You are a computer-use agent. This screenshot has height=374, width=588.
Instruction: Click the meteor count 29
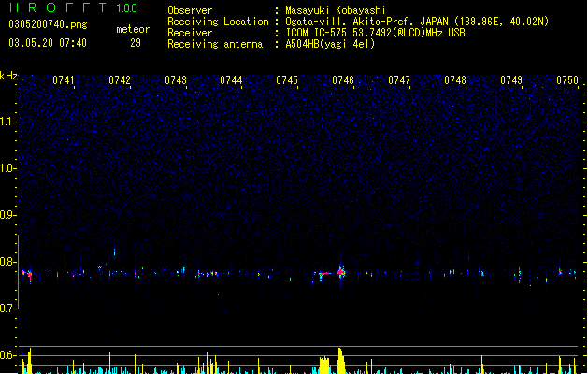[136, 43]
